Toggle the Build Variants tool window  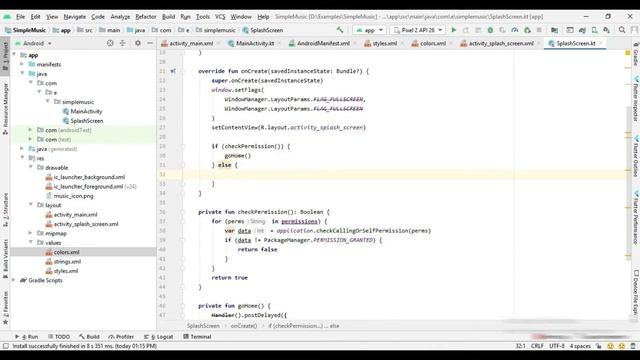5,259
